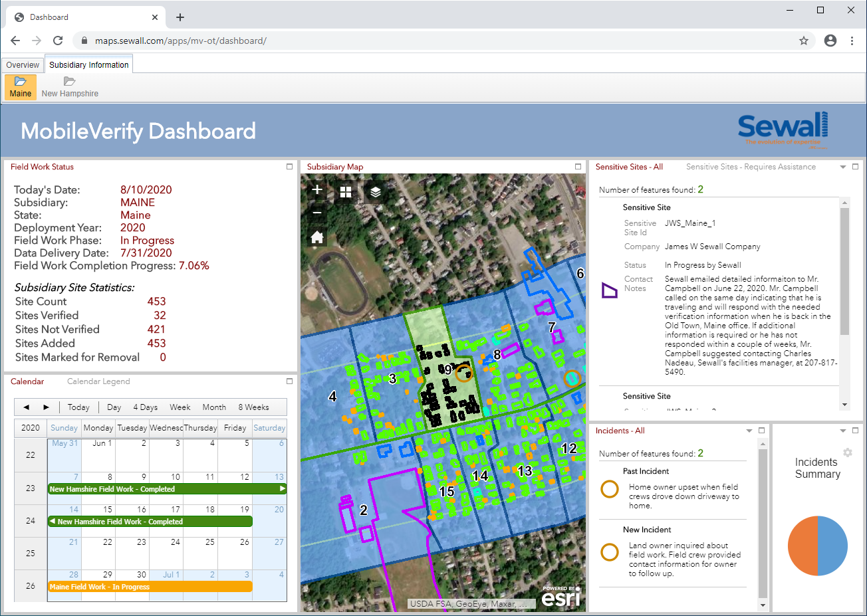This screenshot has width=867, height=616.
Task: Click the Incidents Summary pie chart
Action: point(818,545)
